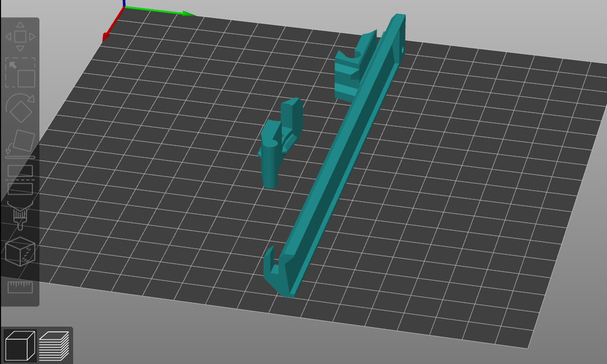The width and height of the screenshot is (607, 364).
Task: Select the cube seam painting tool
Action: [20, 251]
